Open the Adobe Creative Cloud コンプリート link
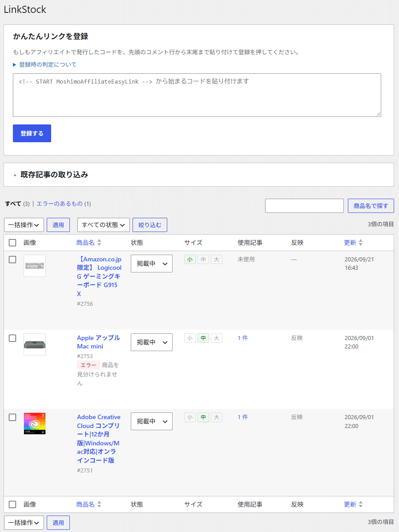This screenshot has height=532, width=399. pos(98,439)
